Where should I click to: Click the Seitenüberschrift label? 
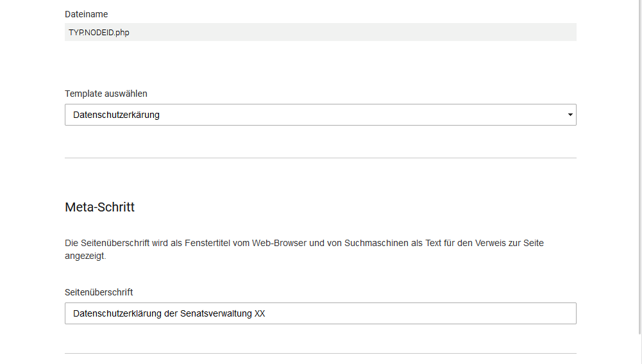tap(99, 292)
